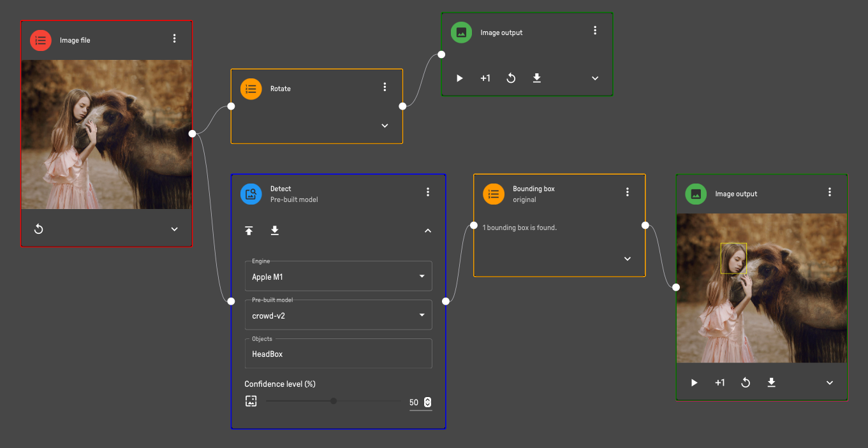Click the confidence region icon beside the slider
Viewport: 868px width, 448px height.
coord(251,401)
